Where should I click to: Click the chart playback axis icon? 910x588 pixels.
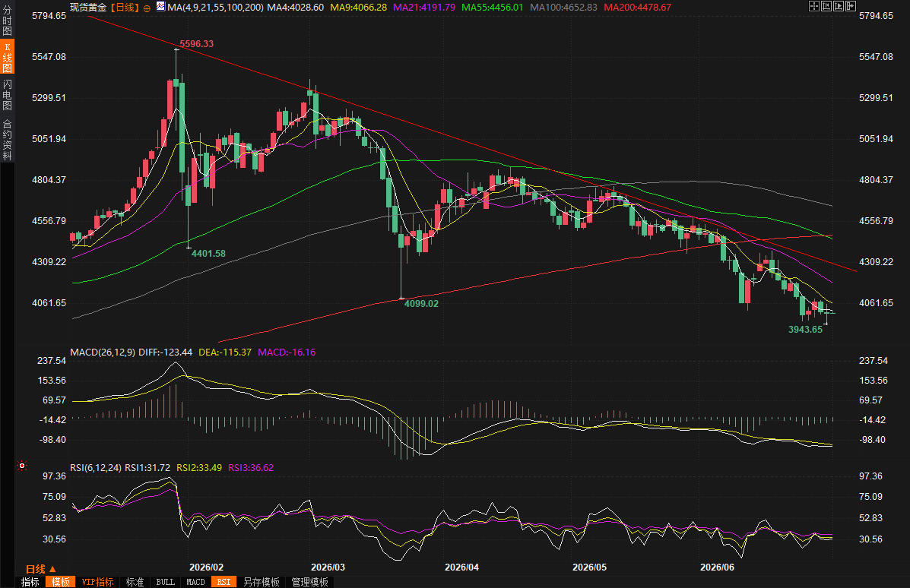coord(839,6)
